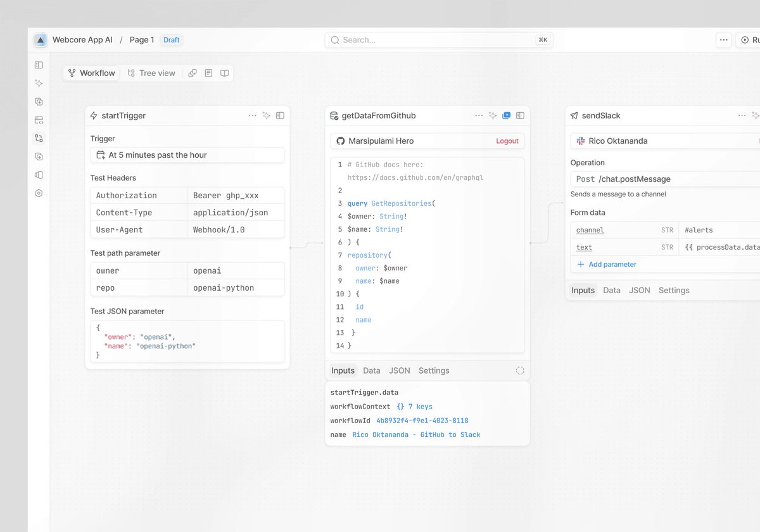
Task: Click the 'Rico Oktananda - GitHub to Slack' name value
Action: (416, 434)
